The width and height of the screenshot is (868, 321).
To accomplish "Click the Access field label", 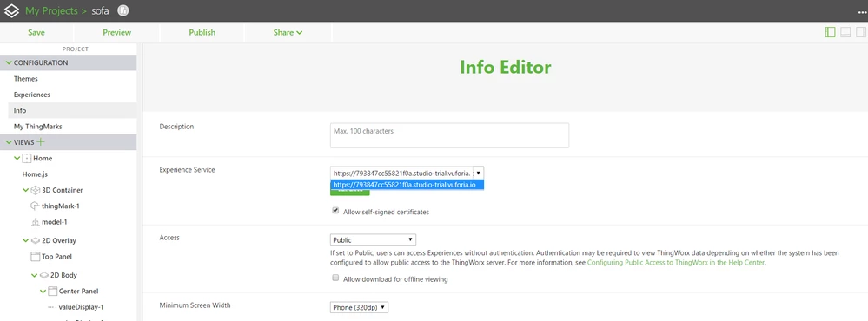I will (169, 238).
